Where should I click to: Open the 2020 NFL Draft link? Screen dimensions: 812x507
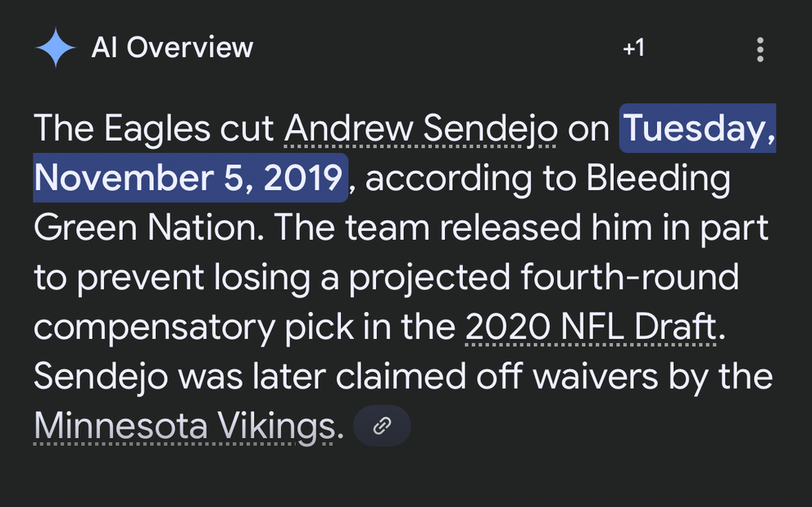coord(591,327)
